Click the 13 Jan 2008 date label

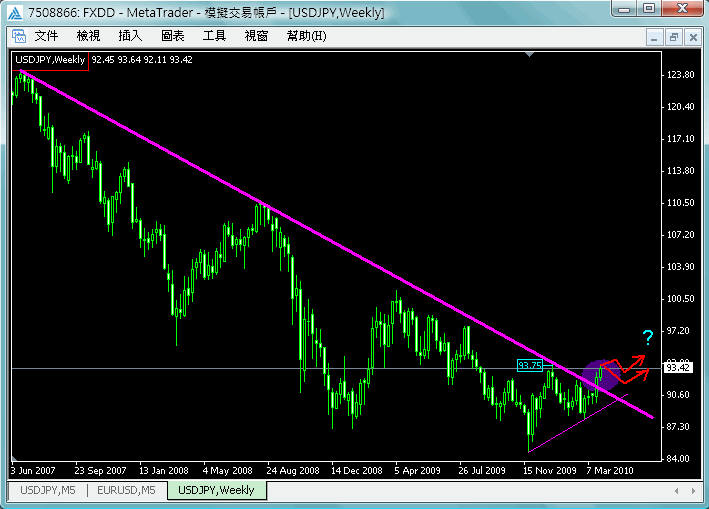(x=163, y=471)
